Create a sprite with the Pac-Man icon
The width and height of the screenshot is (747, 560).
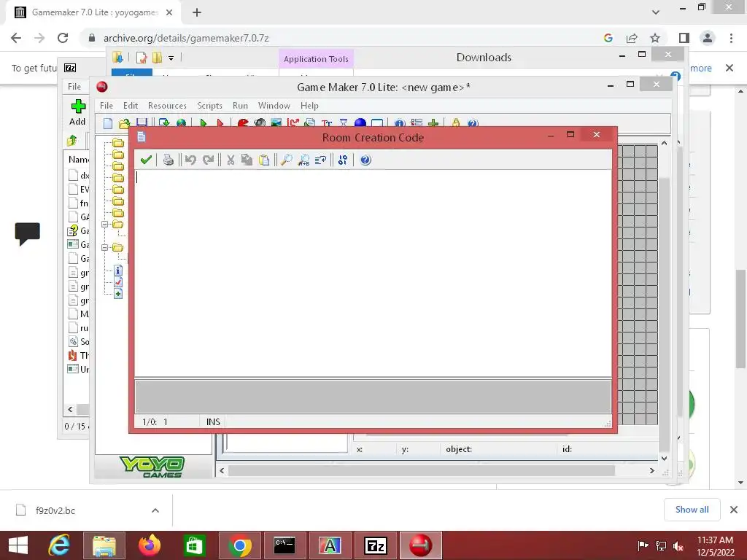pyautogui.click(x=243, y=123)
